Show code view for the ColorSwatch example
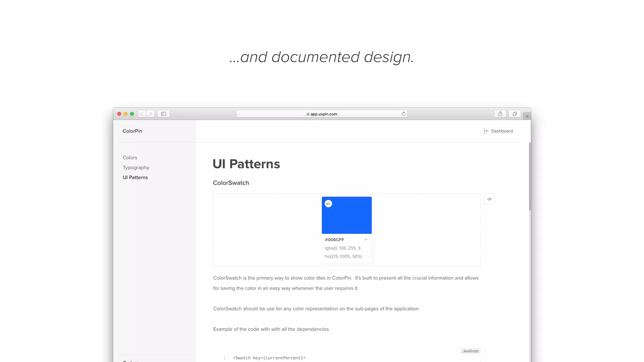The width and height of the screenshot is (644, 362). point(489,199)
